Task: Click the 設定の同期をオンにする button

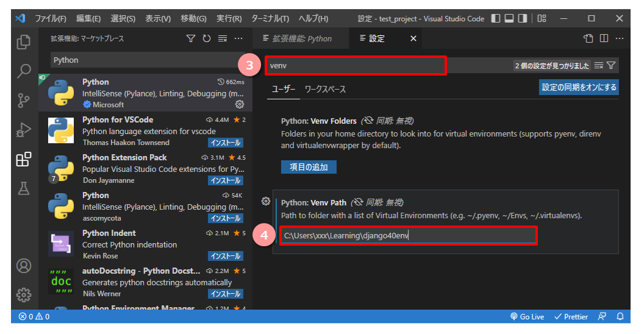Action: point(579,87)
